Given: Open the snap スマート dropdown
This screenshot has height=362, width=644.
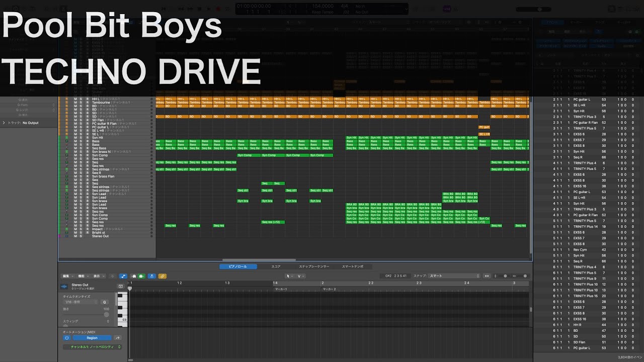Looking at the screenshot, I should pyautogui.click(x=455, y=276).
